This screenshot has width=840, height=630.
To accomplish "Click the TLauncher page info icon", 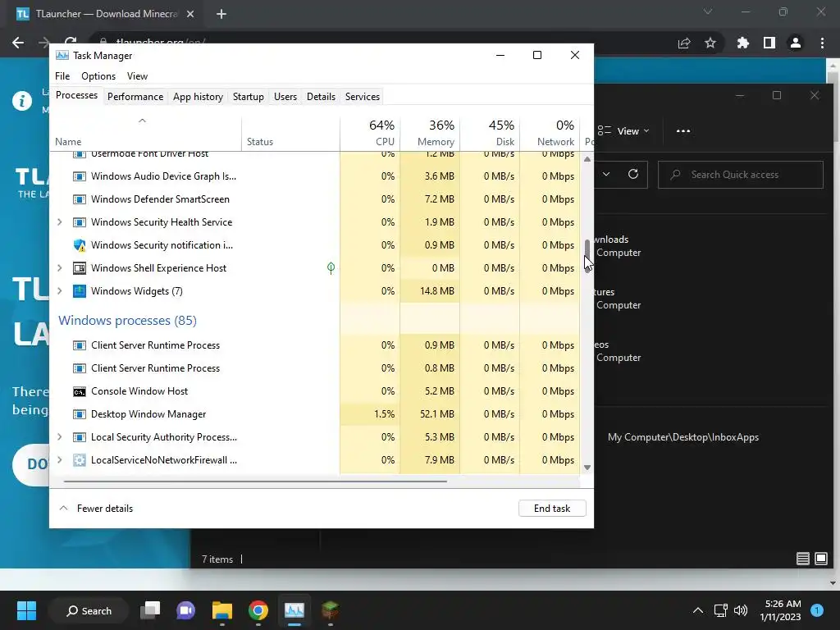I will click(x=22, y=101).
